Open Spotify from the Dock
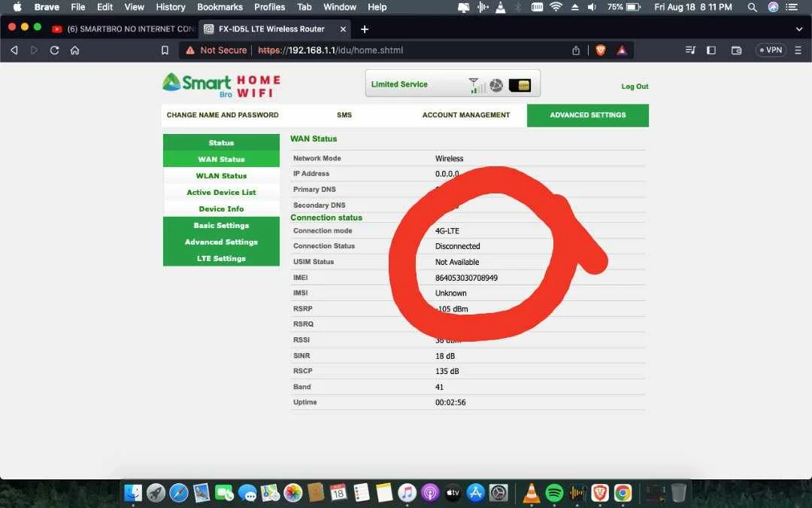This screenshot has height=508, width=812. point(554,492)
